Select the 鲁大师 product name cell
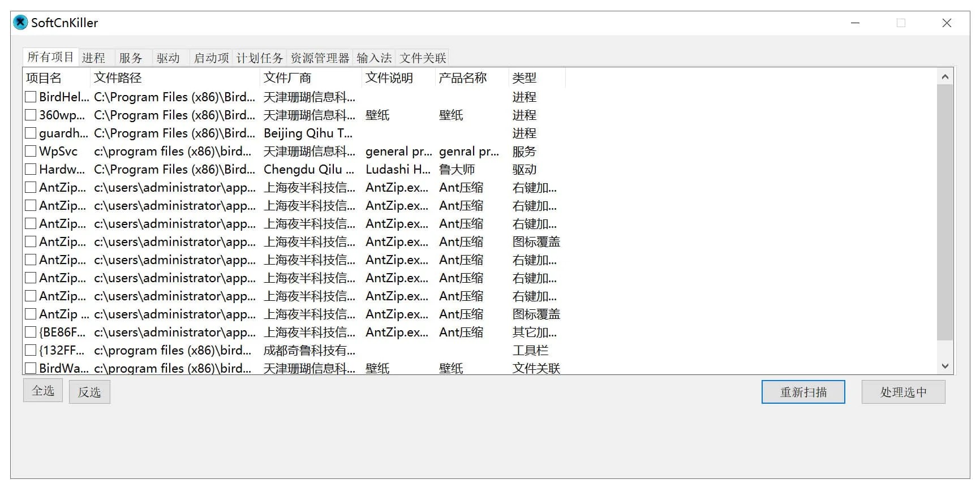The height and width of the screenshot is (488, 980). click(x=457, y=170)
